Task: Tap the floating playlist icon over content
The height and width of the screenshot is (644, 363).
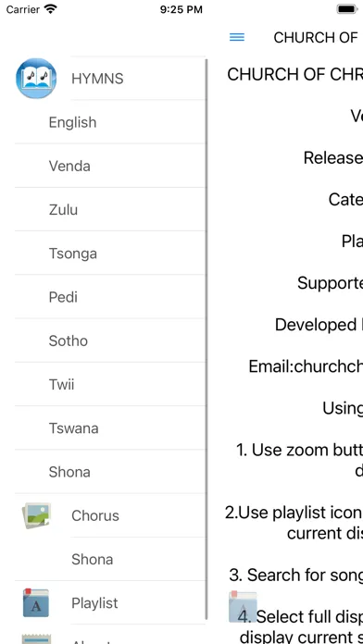Action: pyautogui.click(x=243, y=607)
